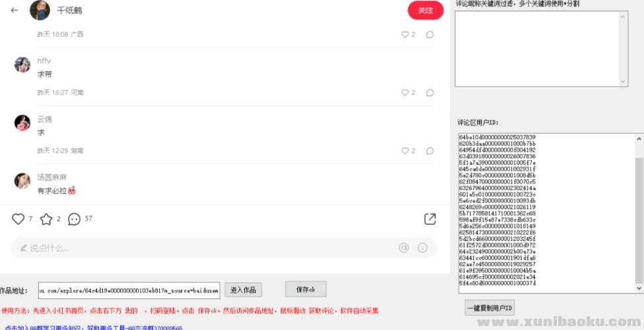
Task: Focus the 说点什么 comment input field
Action: pos(198,248)
